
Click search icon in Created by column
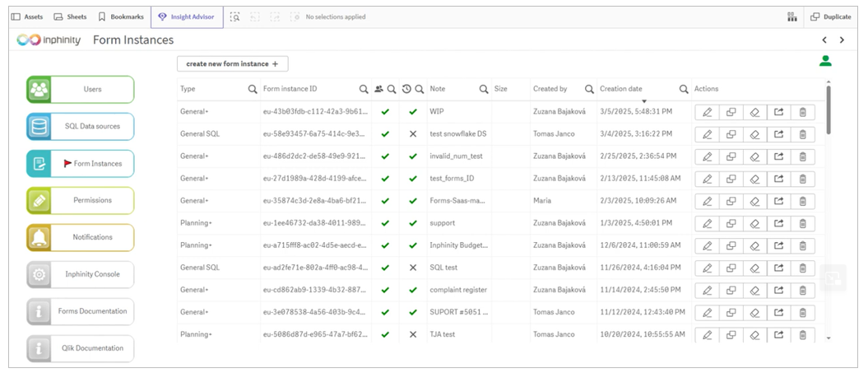click(590, 89)
